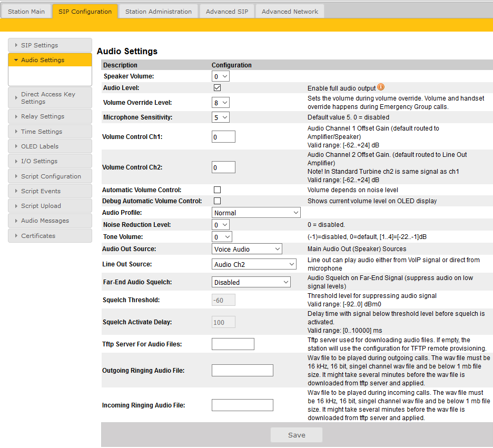Click the Volume Control Ch1 input field

223,137
